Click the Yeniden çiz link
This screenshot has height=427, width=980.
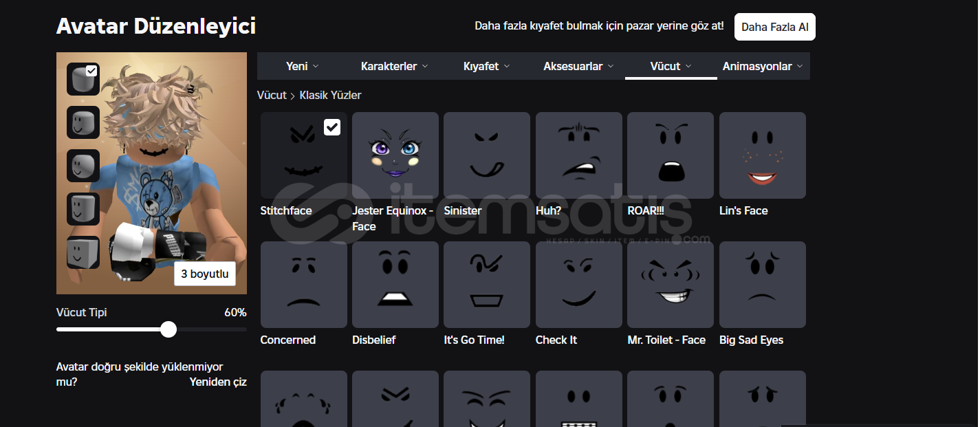218,382
